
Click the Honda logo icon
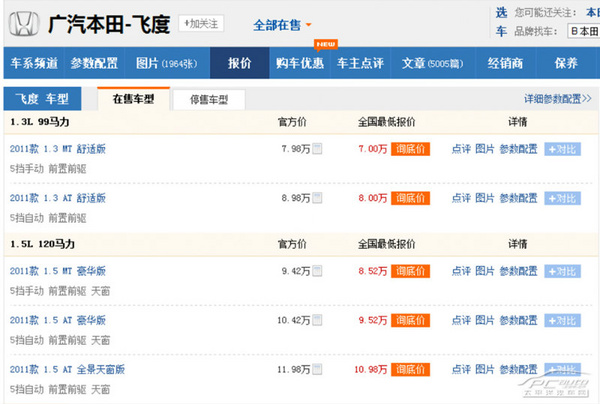pos(23,22)
